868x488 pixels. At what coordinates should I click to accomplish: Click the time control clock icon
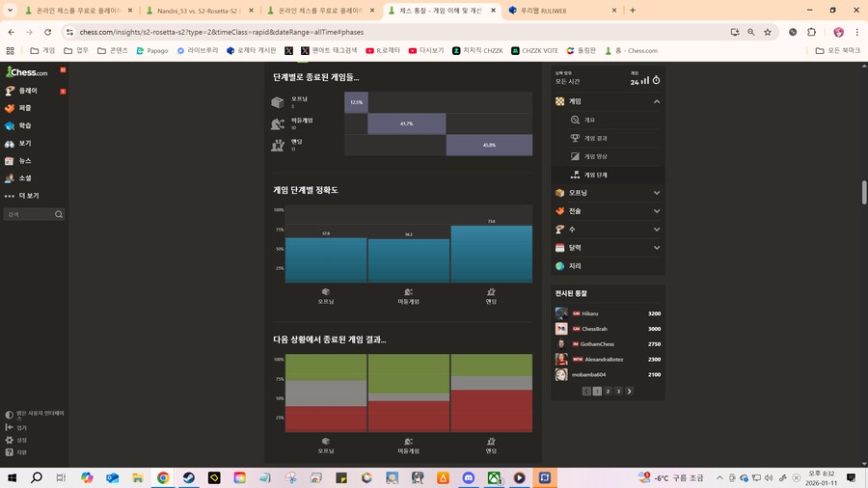pyautogui.click(x=656, y=80)
